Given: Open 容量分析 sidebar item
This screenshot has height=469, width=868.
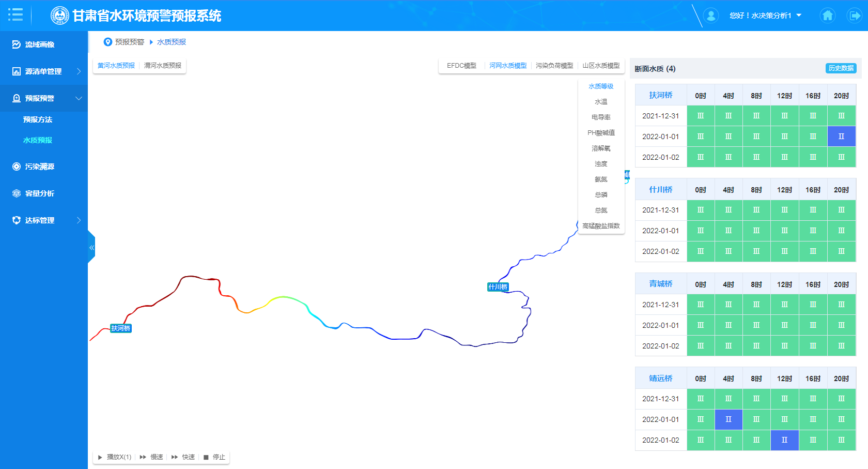Looking at the screenshot, I should click(40, 193).
